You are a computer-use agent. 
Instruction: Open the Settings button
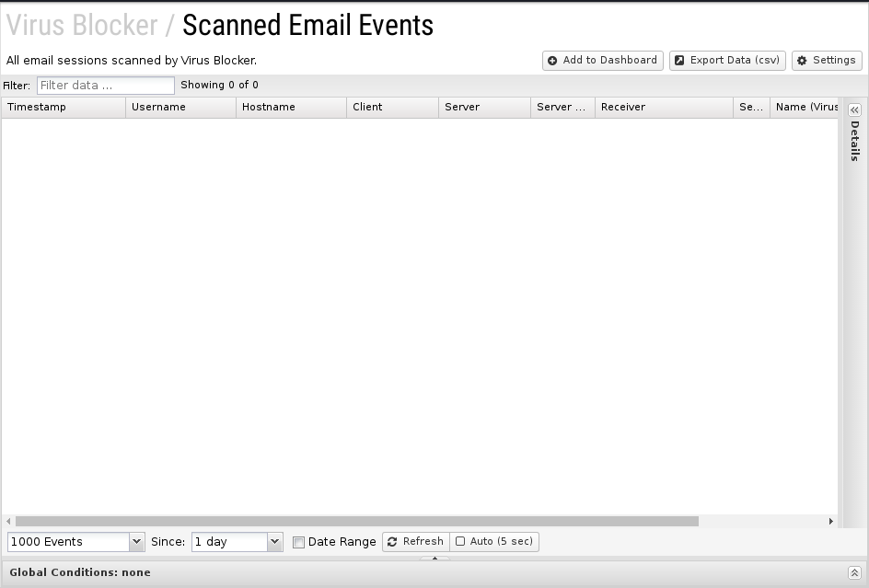pos(827,61)
